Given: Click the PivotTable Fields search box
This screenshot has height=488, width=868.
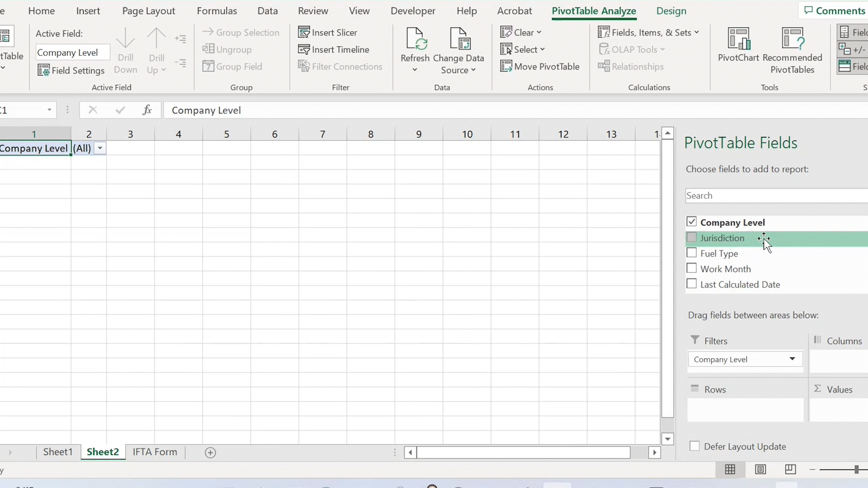Looking at the screenshot, I should point(775,196).
